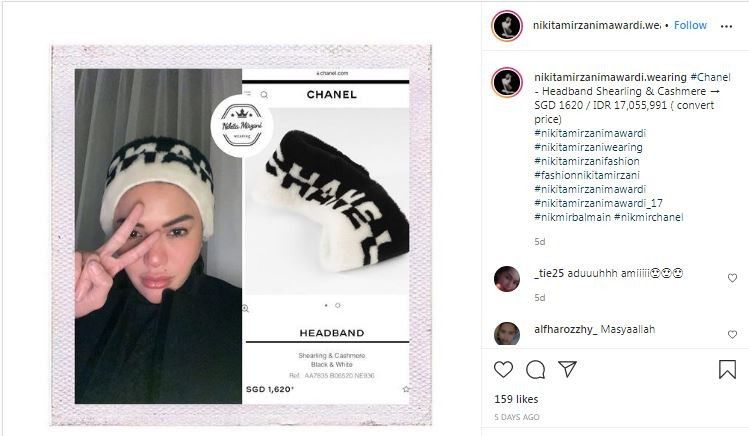Open caption author's profile avatar

pyautogui.click(x=507, y=82)
